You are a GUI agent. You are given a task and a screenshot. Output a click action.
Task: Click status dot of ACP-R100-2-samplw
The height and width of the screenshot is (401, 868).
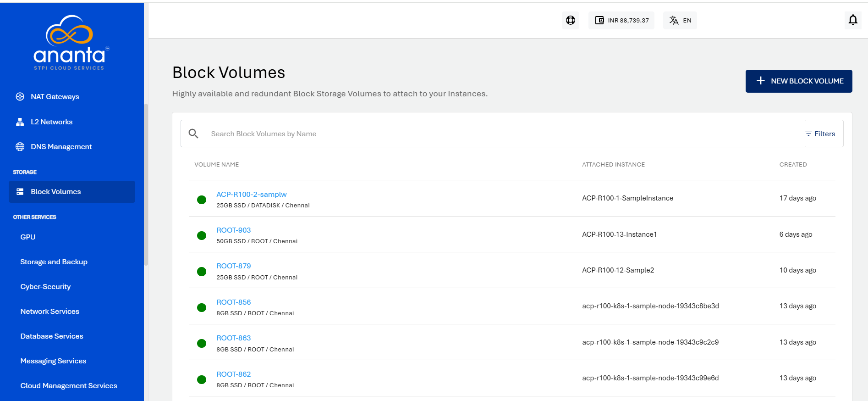click(x=202, y=200)
